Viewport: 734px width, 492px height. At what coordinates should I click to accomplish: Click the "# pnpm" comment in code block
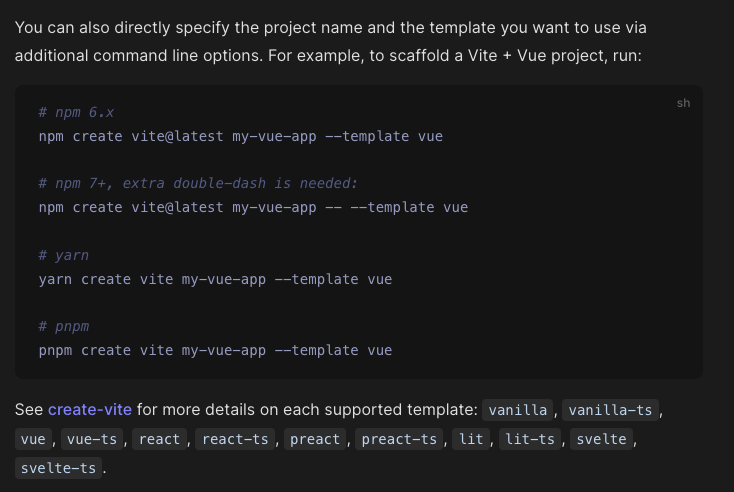tap(64, 327)
